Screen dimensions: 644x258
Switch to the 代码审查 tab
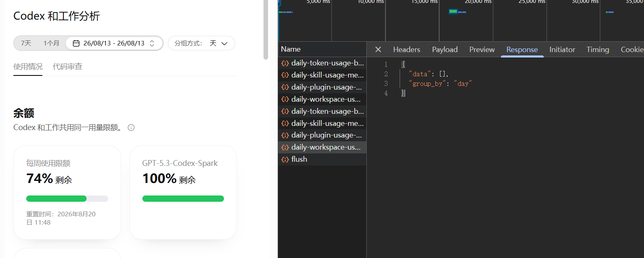[67, 67]
